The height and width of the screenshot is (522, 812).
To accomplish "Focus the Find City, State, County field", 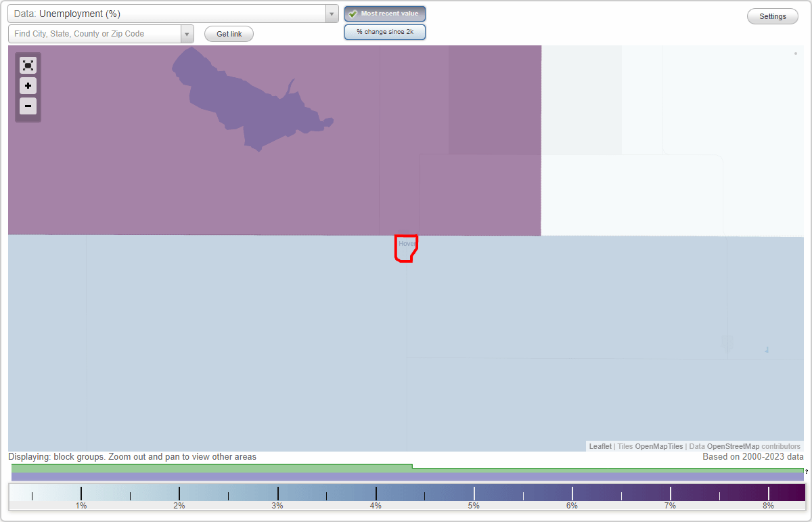I will (x=95, y=34).
